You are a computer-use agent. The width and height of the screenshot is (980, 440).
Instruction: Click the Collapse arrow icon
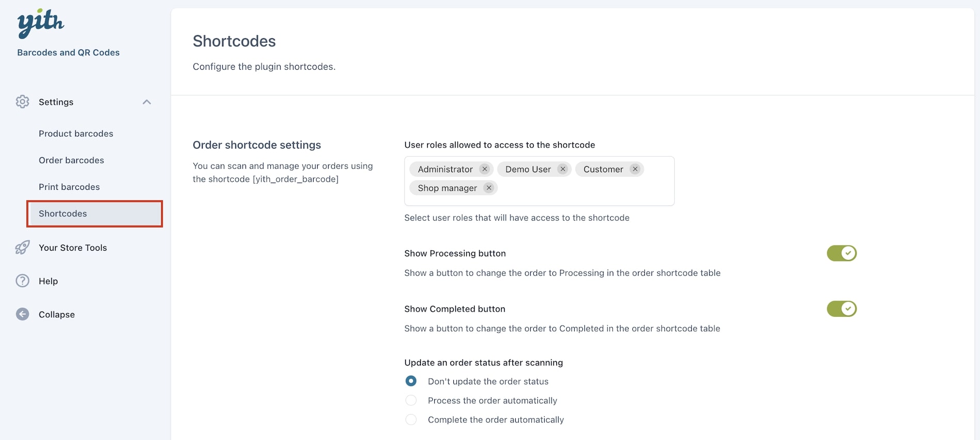click(x=22, y=314)
